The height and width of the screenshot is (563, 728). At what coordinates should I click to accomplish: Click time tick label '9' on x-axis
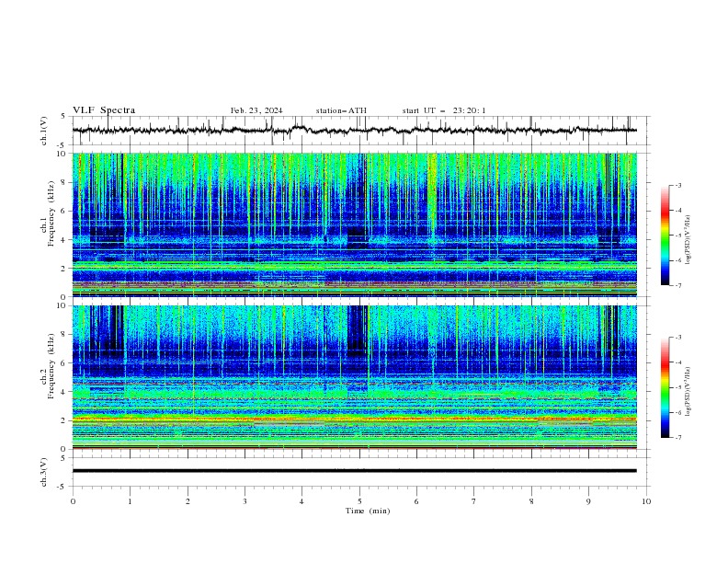(x=588, y=501)
